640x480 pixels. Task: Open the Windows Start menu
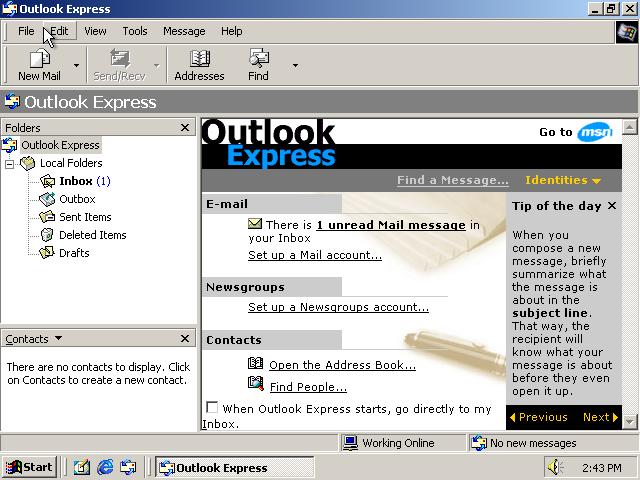29,467
